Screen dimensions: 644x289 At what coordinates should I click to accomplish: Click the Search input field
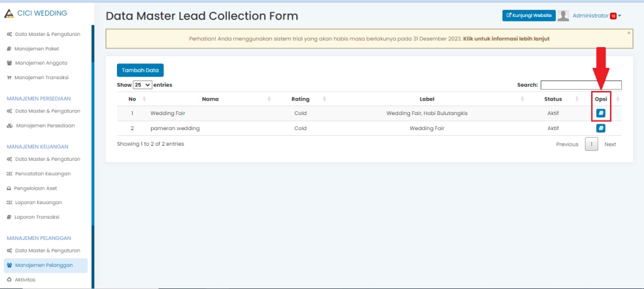pos(580,85)
